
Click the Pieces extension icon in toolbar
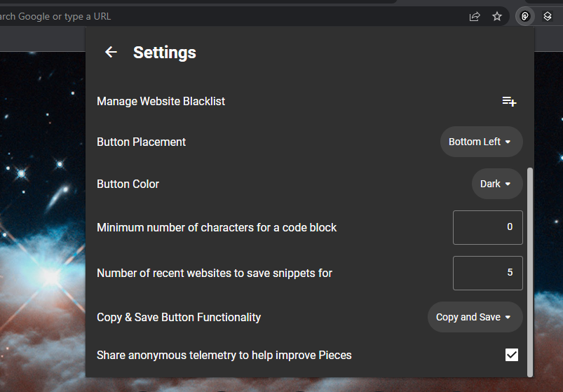524,16
